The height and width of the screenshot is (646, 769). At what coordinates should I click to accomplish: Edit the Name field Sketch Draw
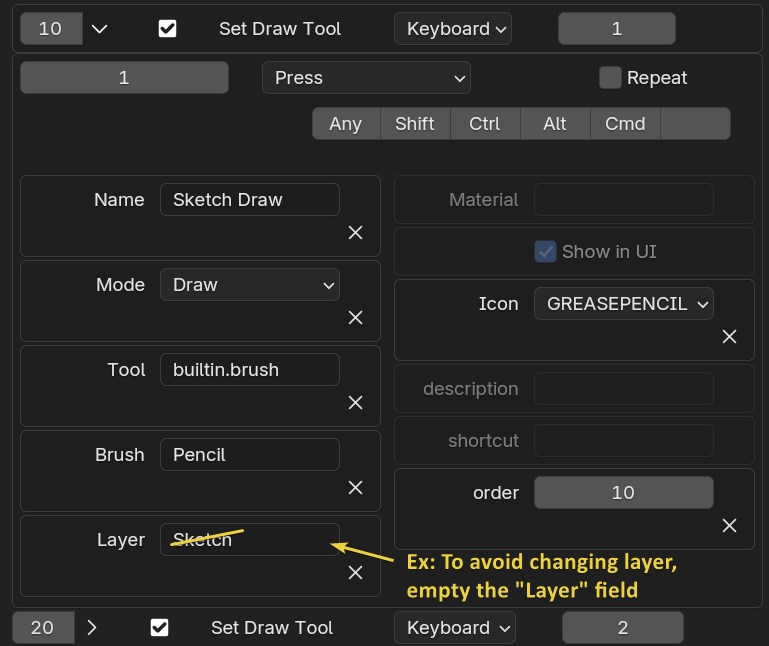[250, 200]
